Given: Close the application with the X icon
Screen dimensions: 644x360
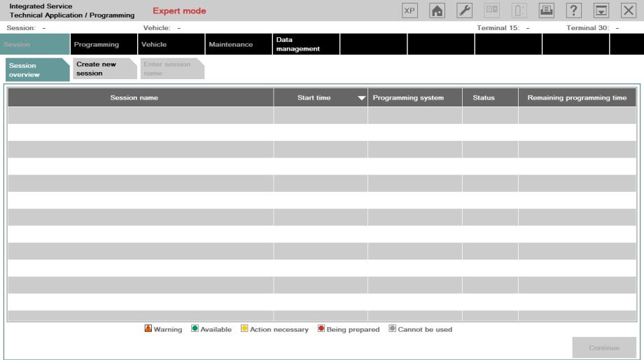Looking at the screenshot, I should 629,11.
